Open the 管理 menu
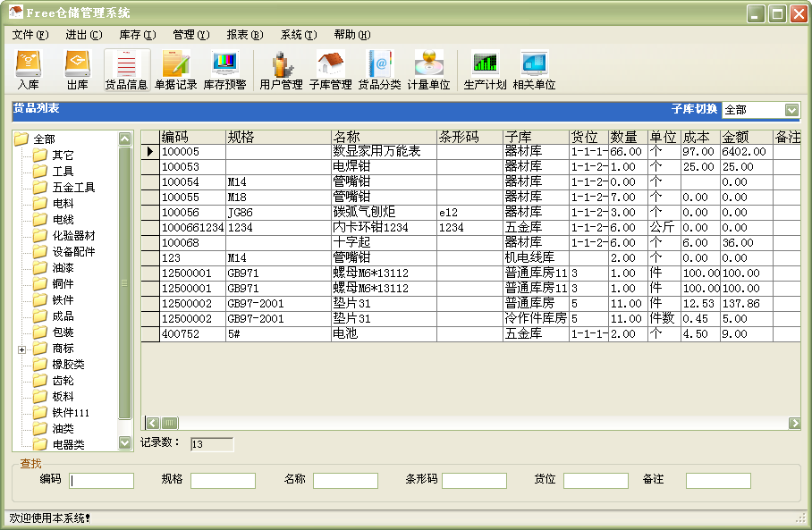The width and height of the screenshot is (812, 530). [191, 35]
